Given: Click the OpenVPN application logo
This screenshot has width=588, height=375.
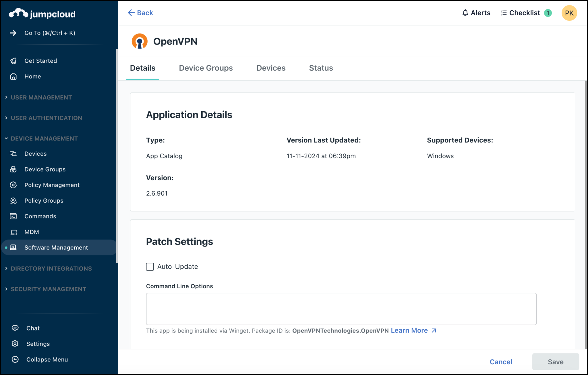Looking at the screenshot, I should 140,41.
